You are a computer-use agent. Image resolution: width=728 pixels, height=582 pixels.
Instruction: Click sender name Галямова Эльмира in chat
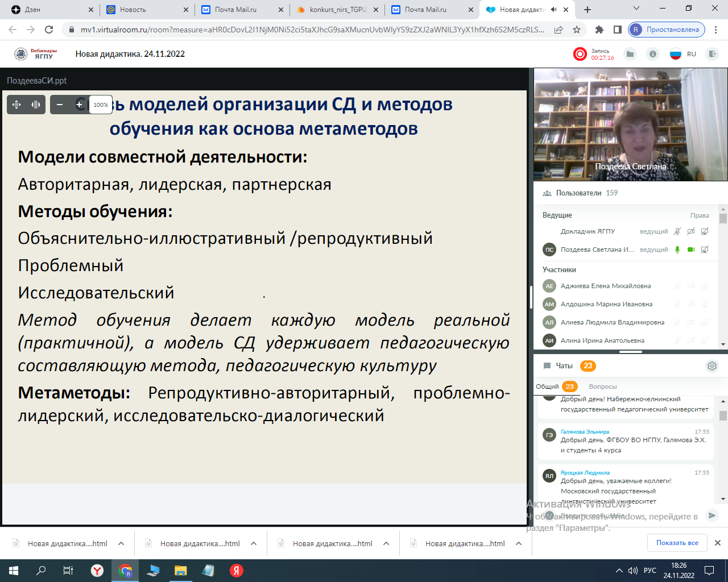585,432
